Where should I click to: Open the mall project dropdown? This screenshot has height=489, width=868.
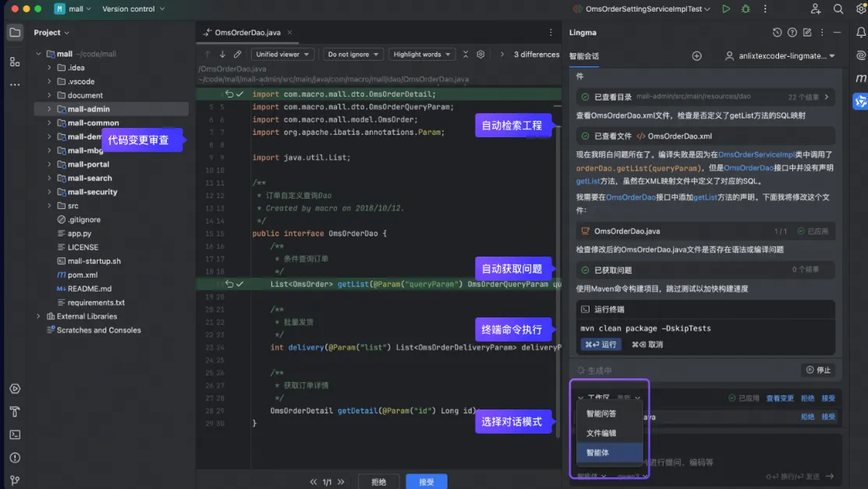click(73, 9)
